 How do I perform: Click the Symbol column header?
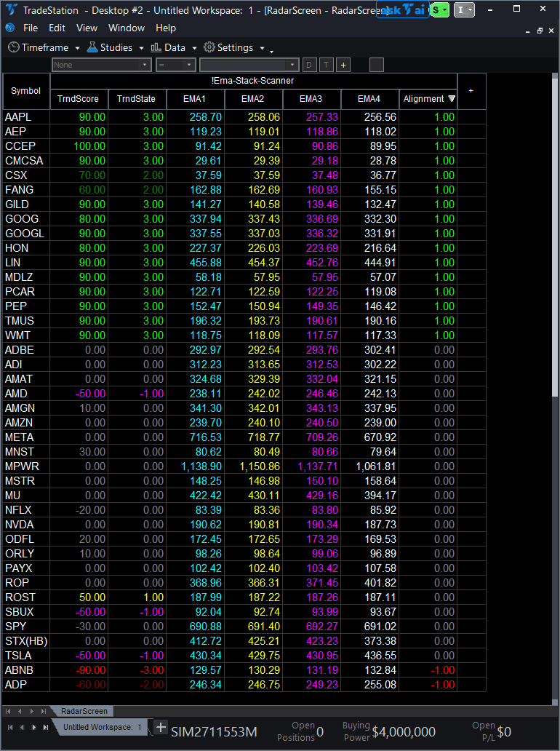coord(26,91)
